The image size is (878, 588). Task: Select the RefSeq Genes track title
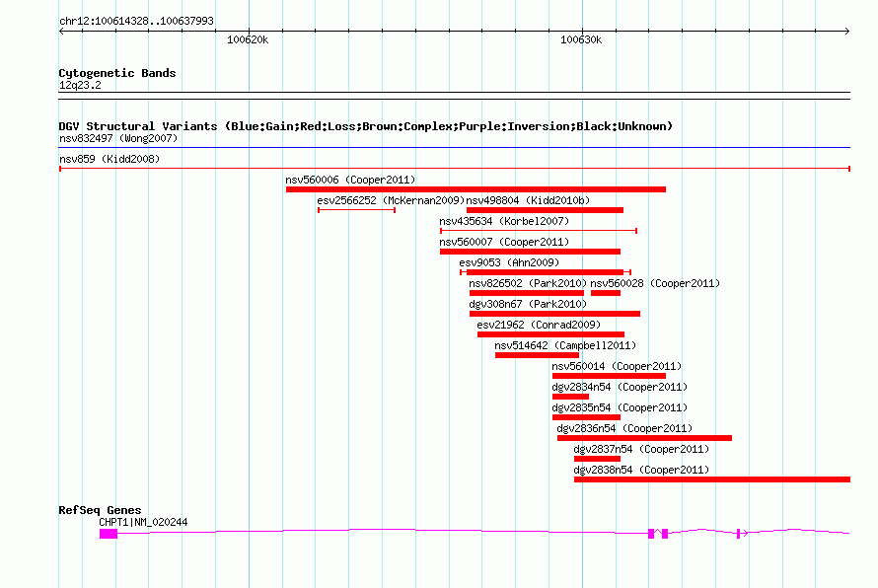100,510
